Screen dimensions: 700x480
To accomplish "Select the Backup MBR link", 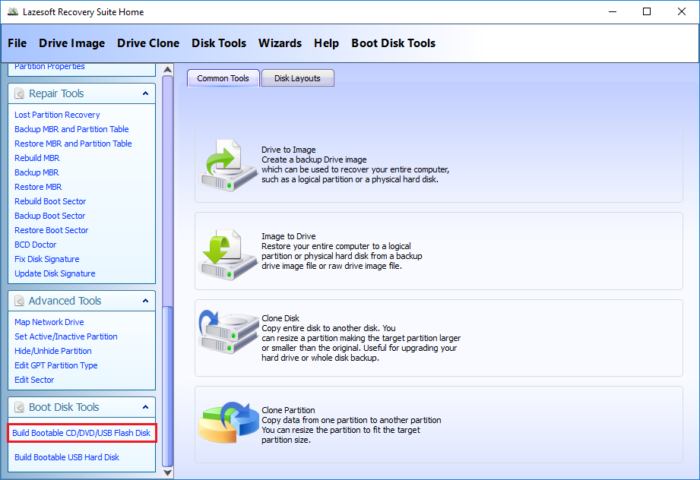I will [x=37, y=172].
